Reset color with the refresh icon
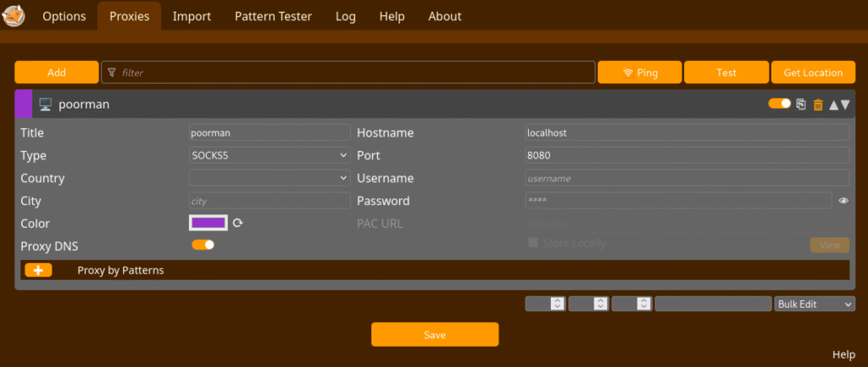The image size is (868, 367). 238,223
